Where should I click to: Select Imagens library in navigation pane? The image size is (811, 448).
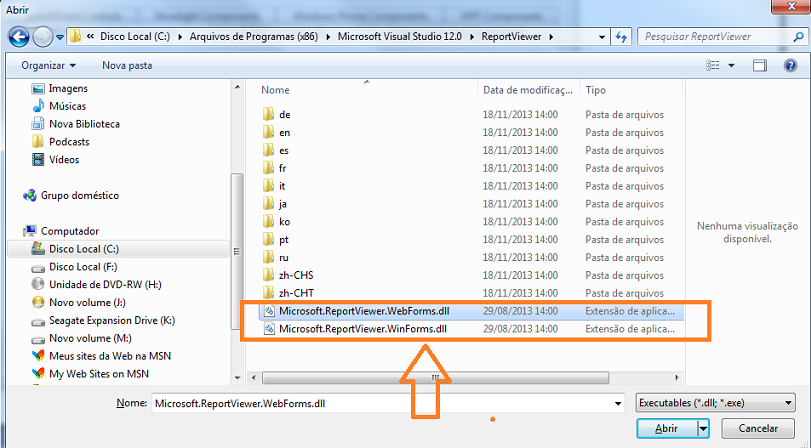pyautogui.click(x=59, y=88)
